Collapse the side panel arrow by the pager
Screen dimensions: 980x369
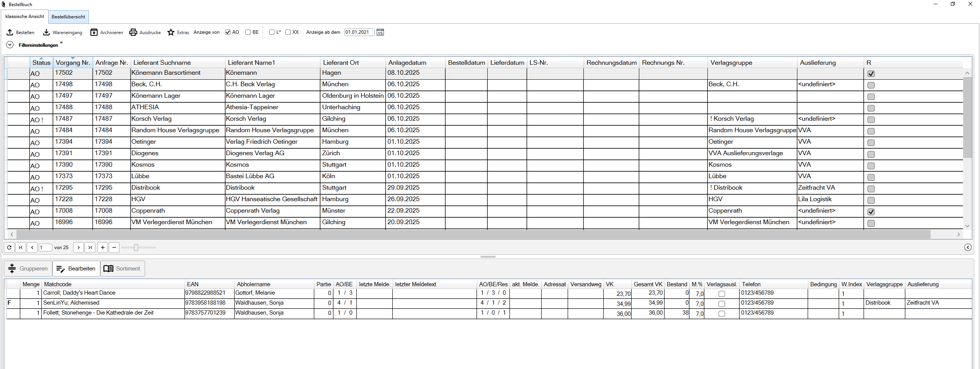(968, 248)
